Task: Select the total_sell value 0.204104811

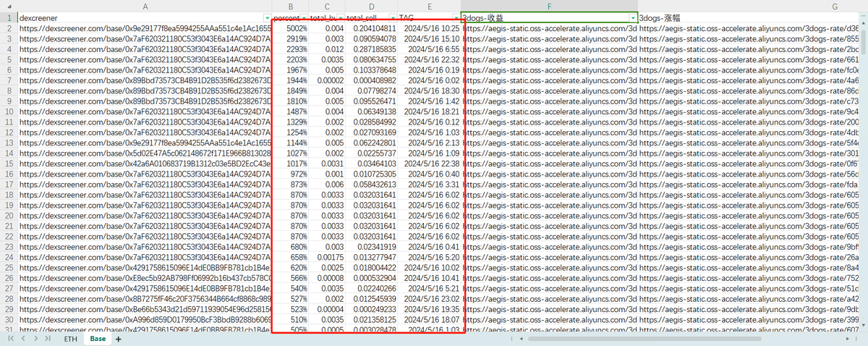Action: coord(372,28)
